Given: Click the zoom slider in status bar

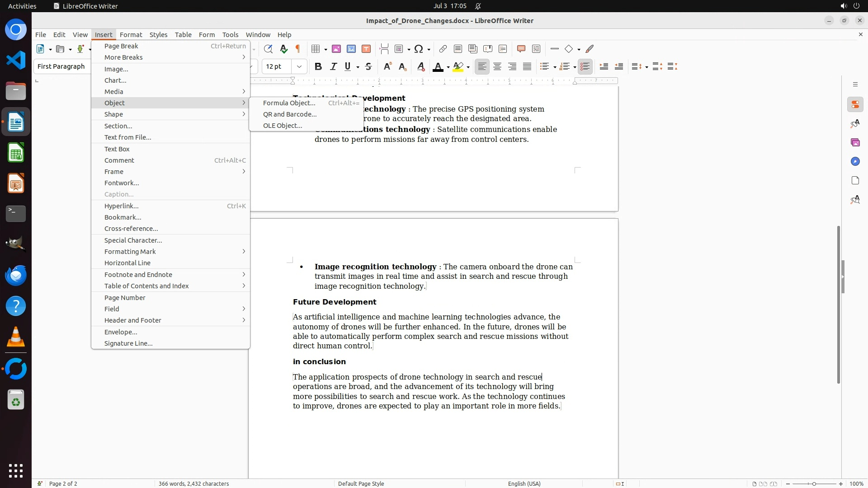Looking at the screenshot, I should point(814,484).
